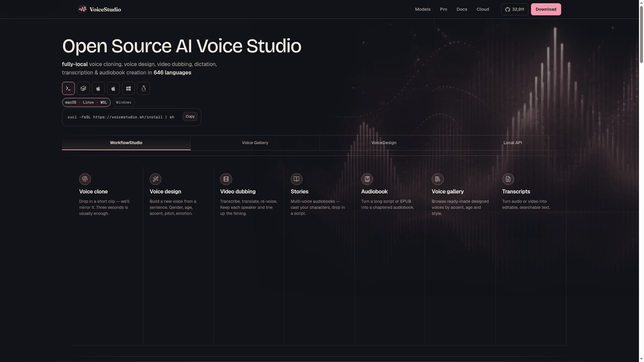Click the magic wand icon above Voice design
The width and height of the screenshot is (644, 362).
[x=155, y=179]
